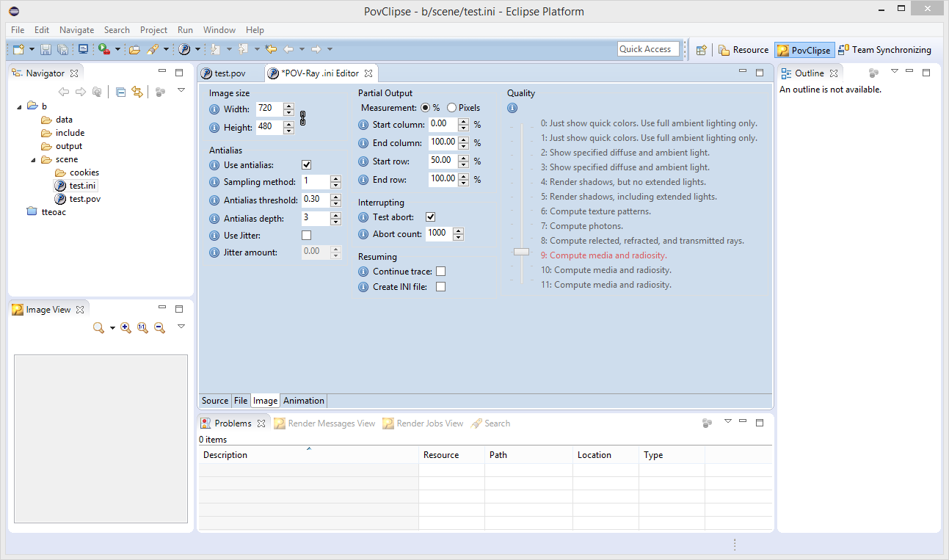Open the POV-Ray render dropdown arrow

pos(197,49)
